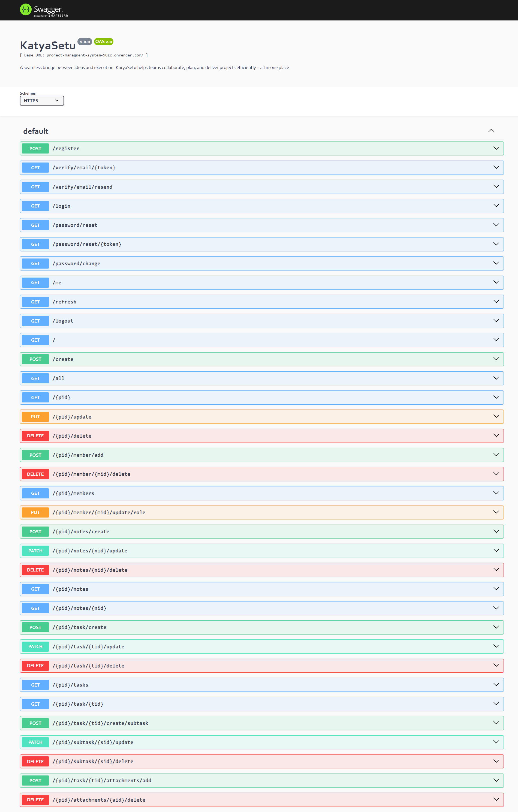Expand chevron on /{pid}/tasks row
The image size is (518, 812).
(x=496, y=685)
